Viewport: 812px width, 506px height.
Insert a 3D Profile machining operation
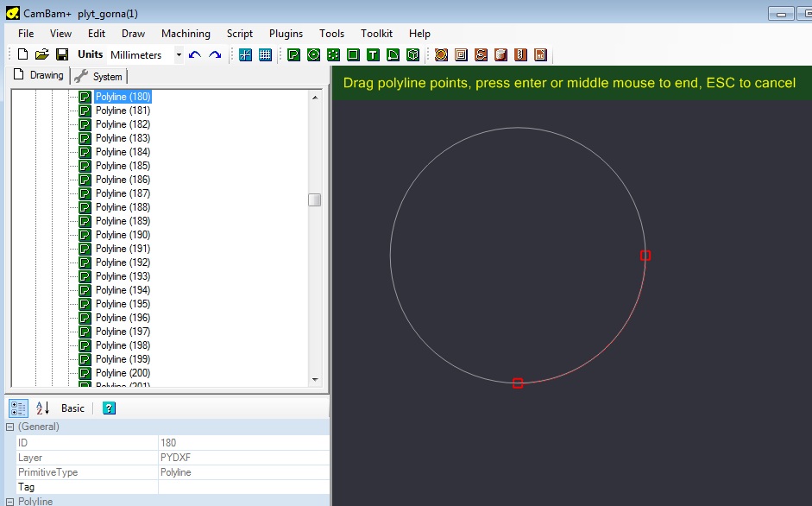point(500,54)
